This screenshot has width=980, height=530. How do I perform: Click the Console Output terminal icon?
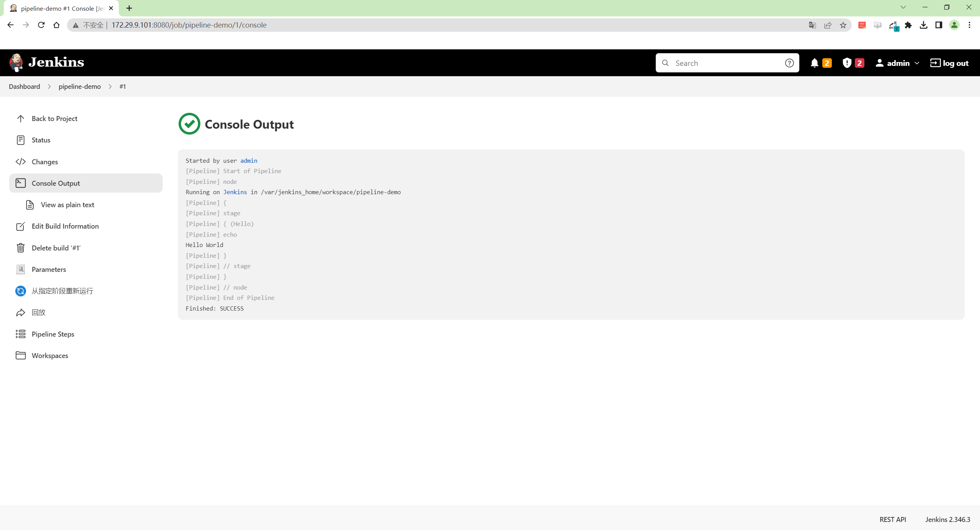click(x=21, y=183)
